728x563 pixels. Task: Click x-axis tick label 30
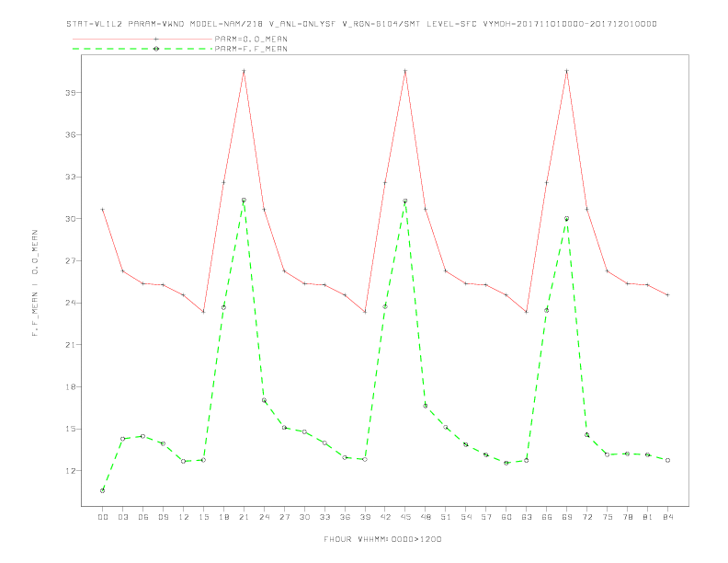(x=304, y=517)
